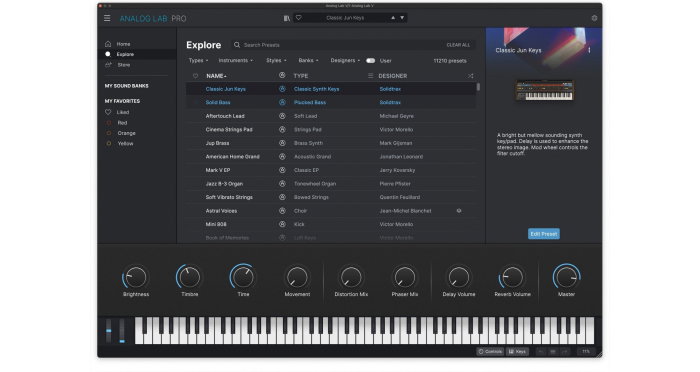Click the Master volume knob
The height and width of the screenshot is (372, 700).
pos(566,277)
